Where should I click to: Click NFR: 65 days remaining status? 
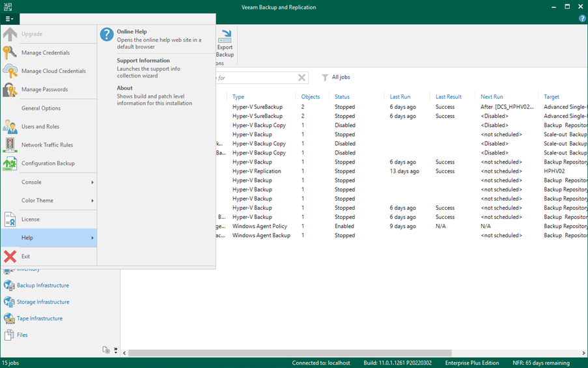click(x=541, y=363)
